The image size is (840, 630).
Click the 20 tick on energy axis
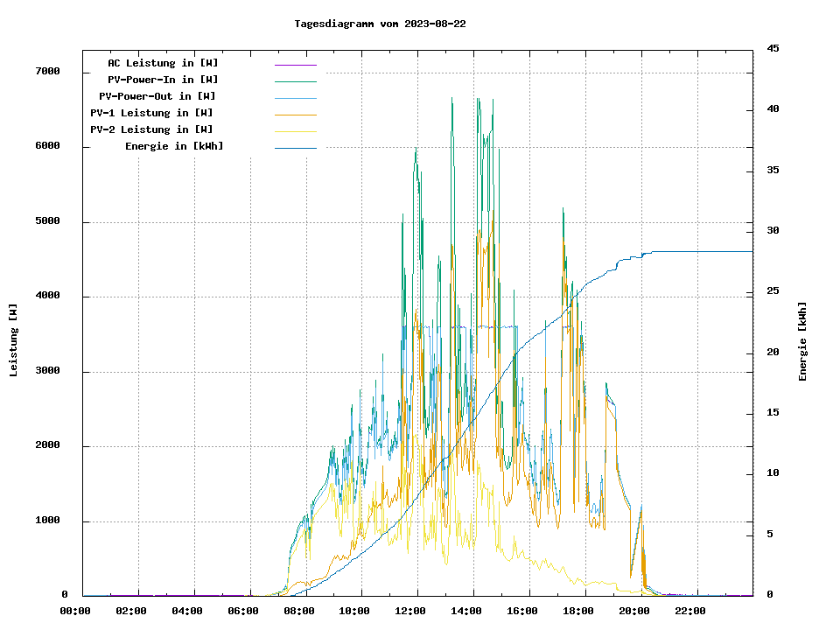click(x=773, y=353)
